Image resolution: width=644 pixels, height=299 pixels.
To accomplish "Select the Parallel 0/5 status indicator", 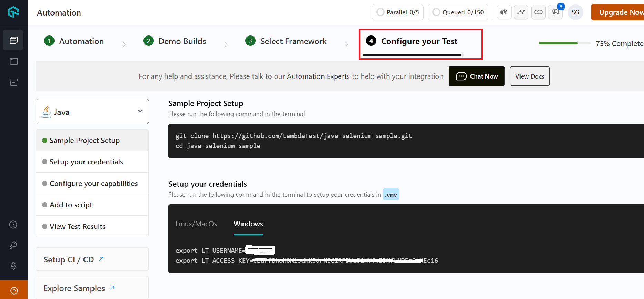I will point(397,12).
